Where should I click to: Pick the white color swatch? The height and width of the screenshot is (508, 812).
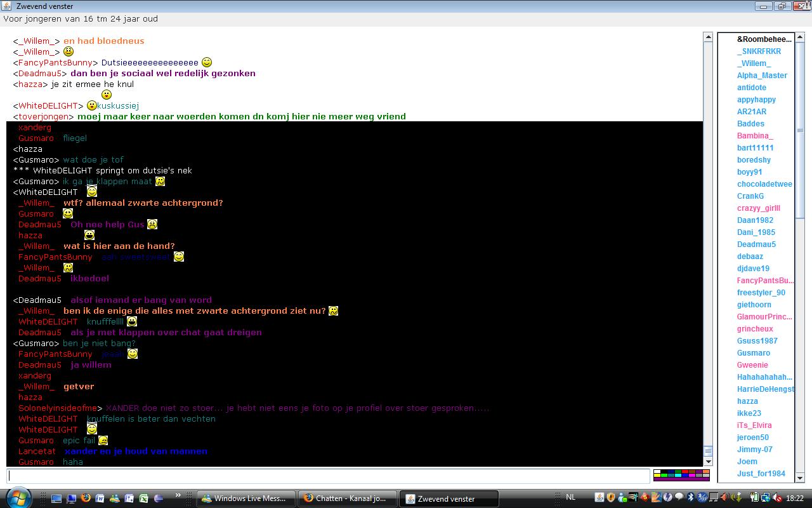pyautogui.click(x=657, y=471)
